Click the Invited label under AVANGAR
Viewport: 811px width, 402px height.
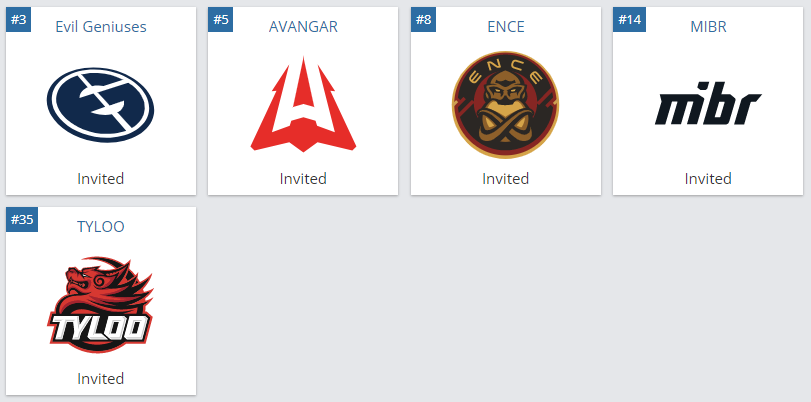303,178
